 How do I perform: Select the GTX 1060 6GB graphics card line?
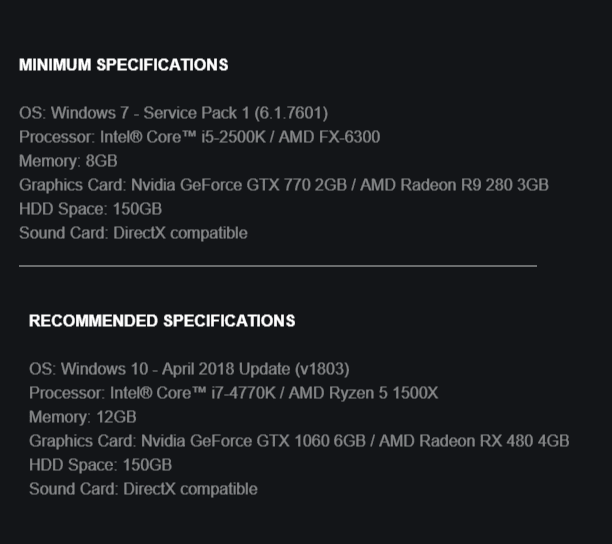coord(299,441)
